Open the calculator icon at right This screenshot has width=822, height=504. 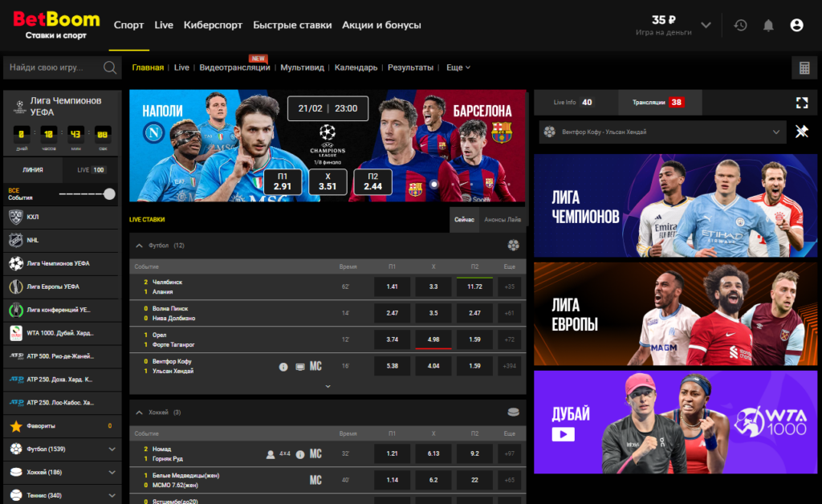804,67
